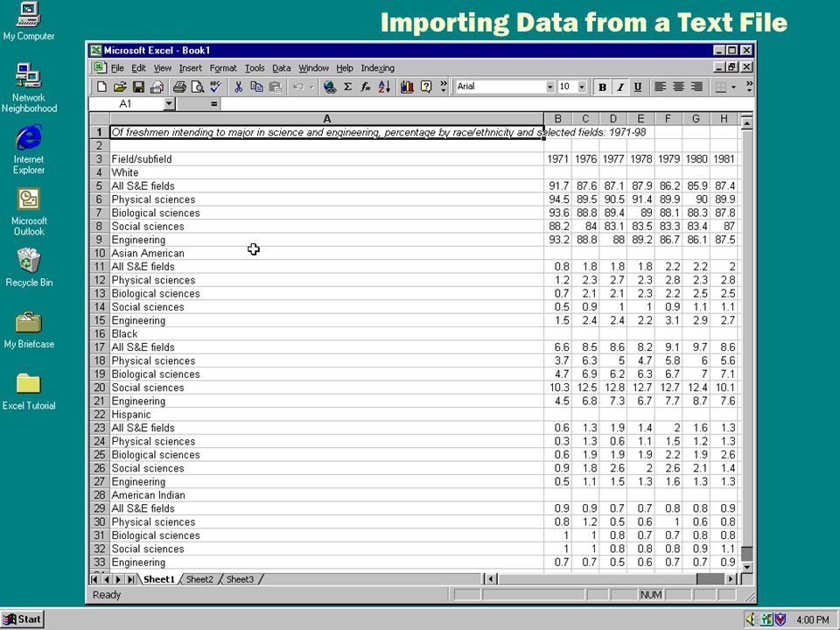Toggle Underline formatting

(x=638, y=87)
